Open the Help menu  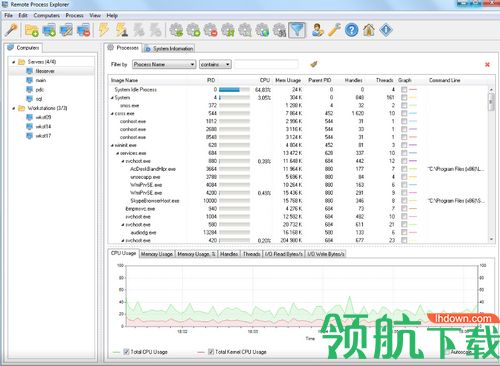[x=112, y=16]
